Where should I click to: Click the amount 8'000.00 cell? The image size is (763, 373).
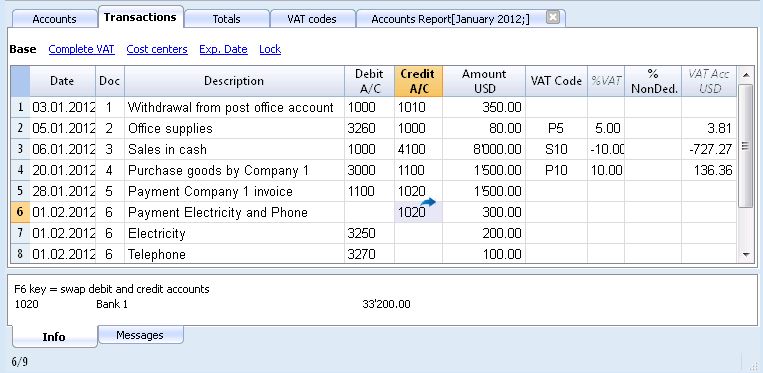point(484,149)
